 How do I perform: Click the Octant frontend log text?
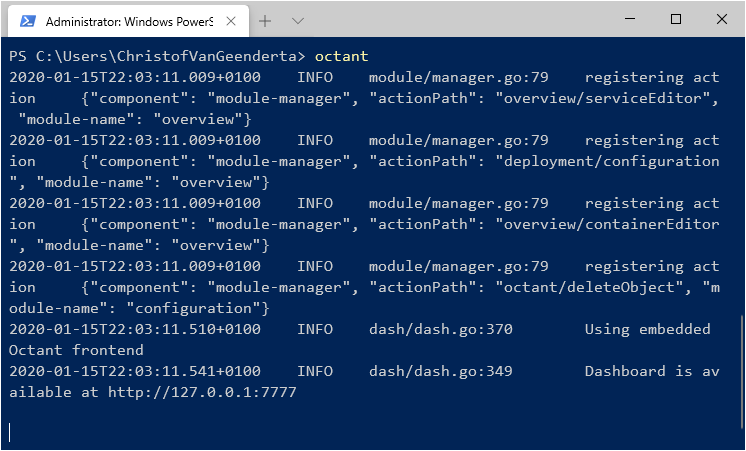point(76,350)
